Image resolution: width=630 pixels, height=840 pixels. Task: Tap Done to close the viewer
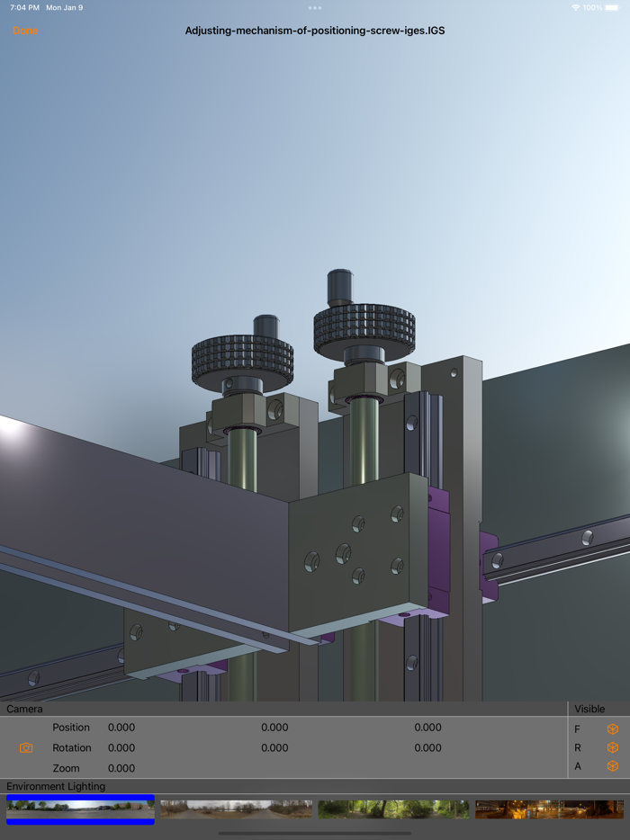(25, 31)
